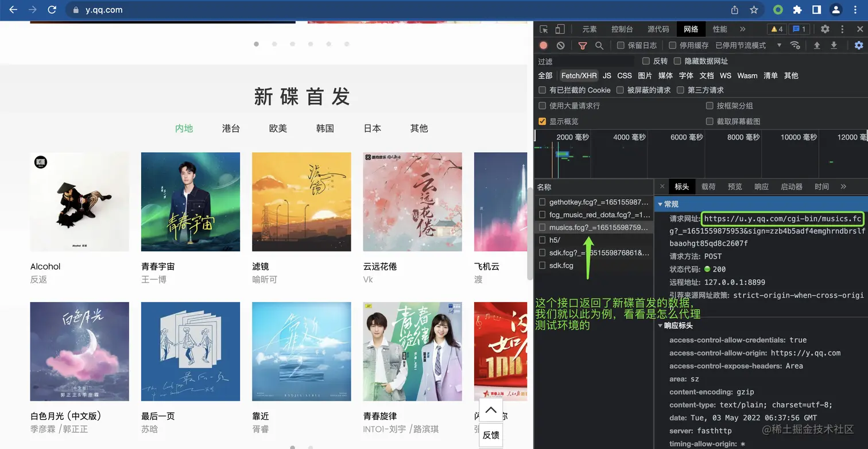Export HAR file download arrow
The image size is (868, 449).
pyautogui.click(x=834, y=45)
